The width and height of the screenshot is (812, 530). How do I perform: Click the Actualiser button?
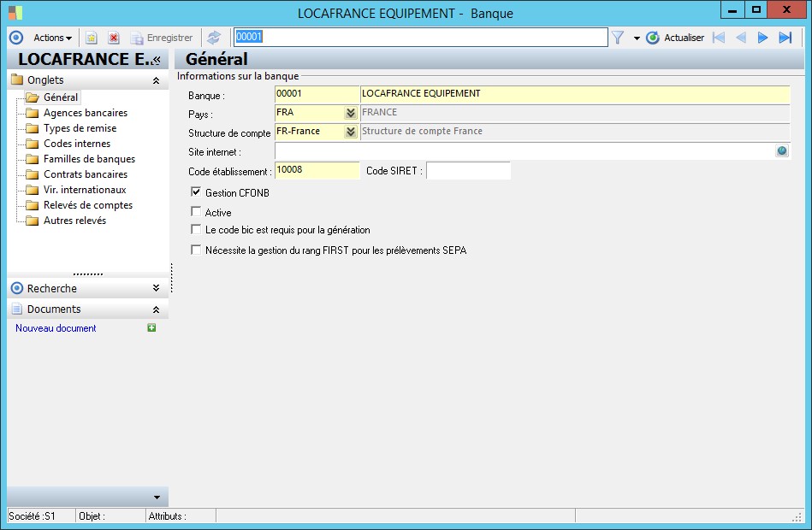[x=675, y=38]
